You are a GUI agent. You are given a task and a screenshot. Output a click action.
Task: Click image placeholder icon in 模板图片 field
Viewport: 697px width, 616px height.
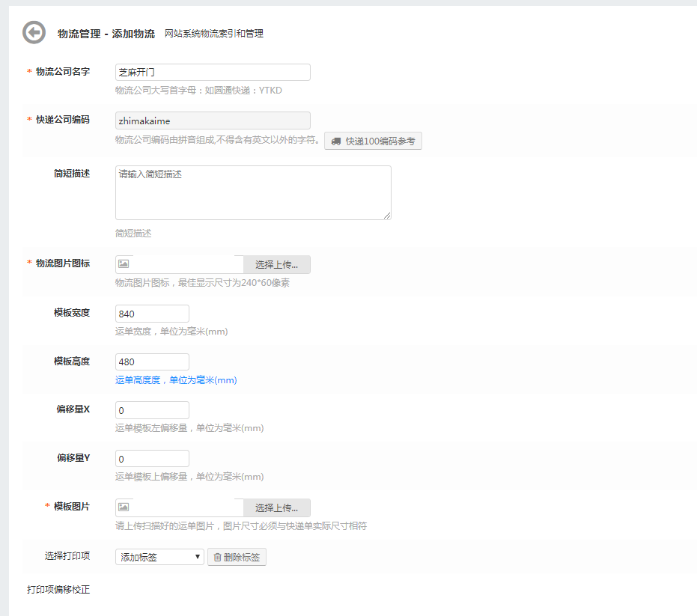coord(124,507)
